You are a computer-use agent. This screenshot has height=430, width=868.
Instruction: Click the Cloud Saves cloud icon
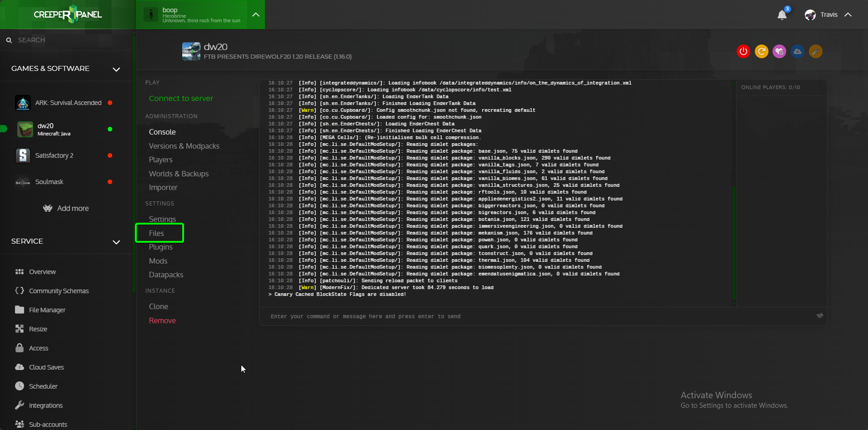(20, 367)
